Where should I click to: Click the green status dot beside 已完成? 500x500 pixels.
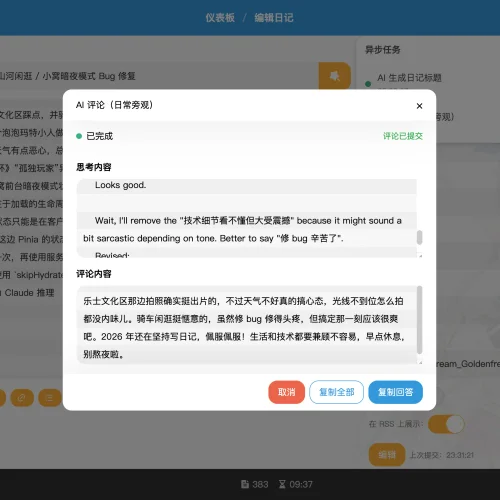pos(79,136)
